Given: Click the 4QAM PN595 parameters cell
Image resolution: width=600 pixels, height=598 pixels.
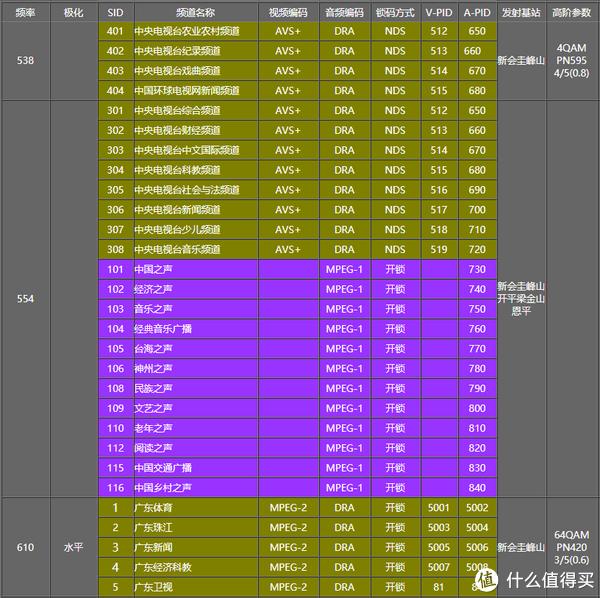Looking at the screenshot, I should click(x=572, y=60).
